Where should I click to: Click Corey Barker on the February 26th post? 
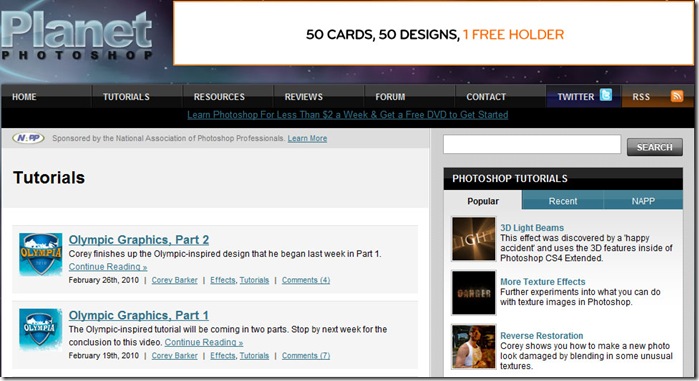coord(174,280)
